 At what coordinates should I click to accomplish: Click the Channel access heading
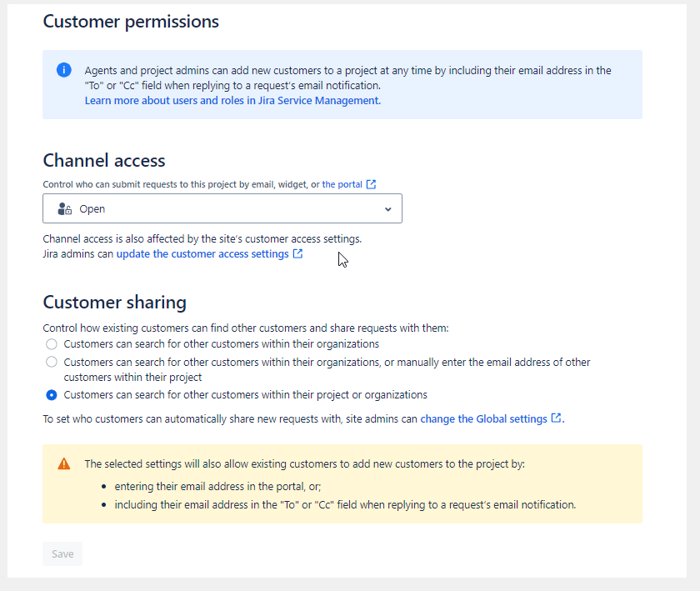[x=104, y=161]
